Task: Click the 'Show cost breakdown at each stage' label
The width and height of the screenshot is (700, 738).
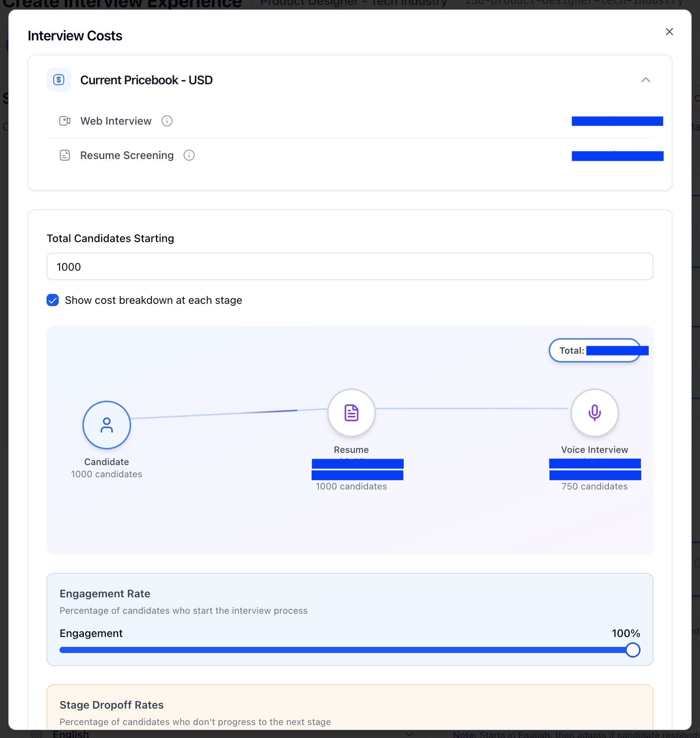Action: click(x=153, y=300)
